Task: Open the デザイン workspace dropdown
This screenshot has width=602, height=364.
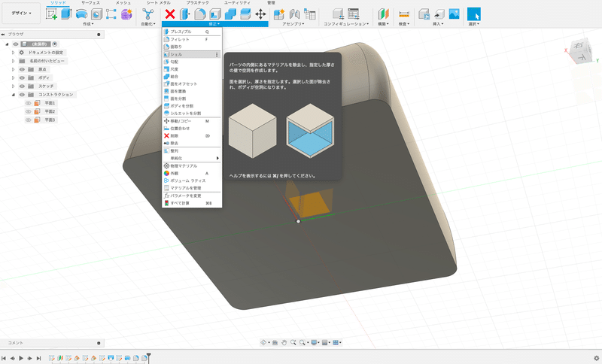Action: click(x=21, y=13)
